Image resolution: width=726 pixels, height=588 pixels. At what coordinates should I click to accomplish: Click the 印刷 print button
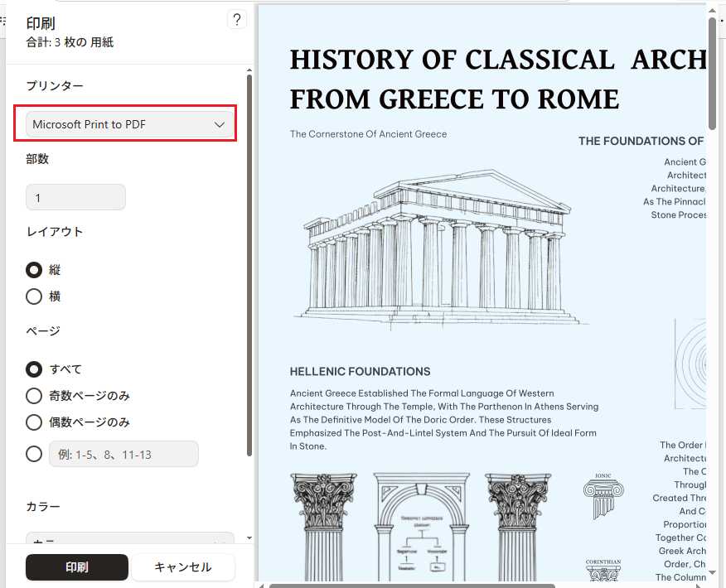(77, 567)
